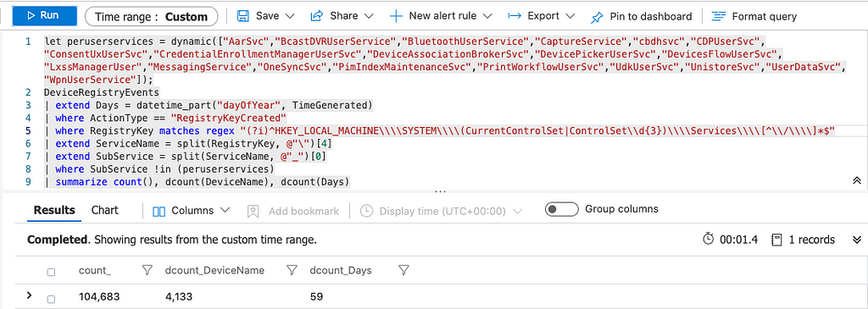Click the filter icon on dcount_Days column
Viewport: 868px width, 309px height.
(x=404, y=270)
